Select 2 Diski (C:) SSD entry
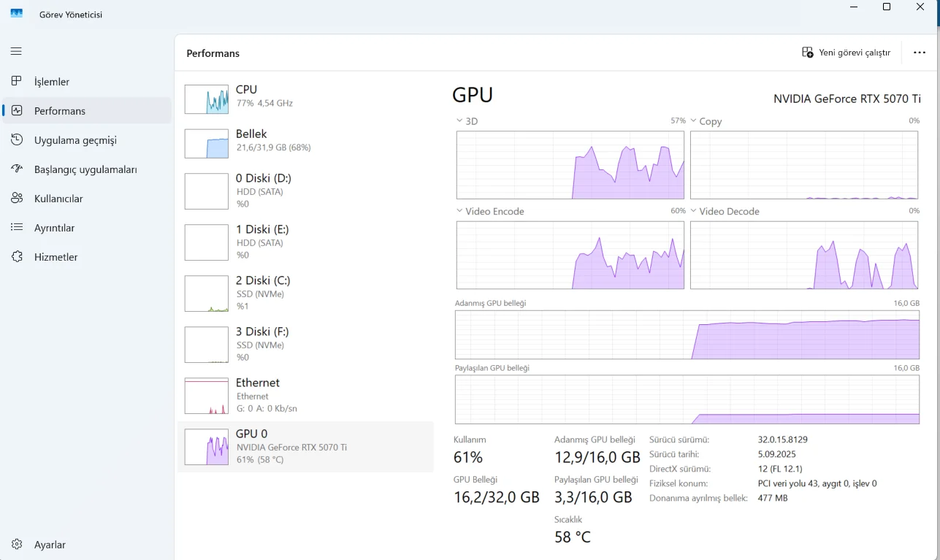The height and width of the screenshot is (560, 940). click(x=305, y=293)
